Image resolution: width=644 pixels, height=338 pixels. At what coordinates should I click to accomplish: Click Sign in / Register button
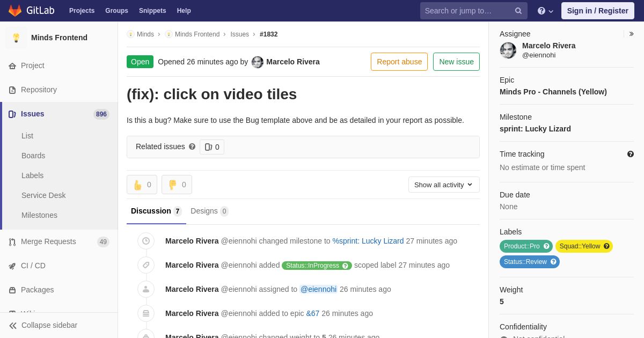click(597, 11)
